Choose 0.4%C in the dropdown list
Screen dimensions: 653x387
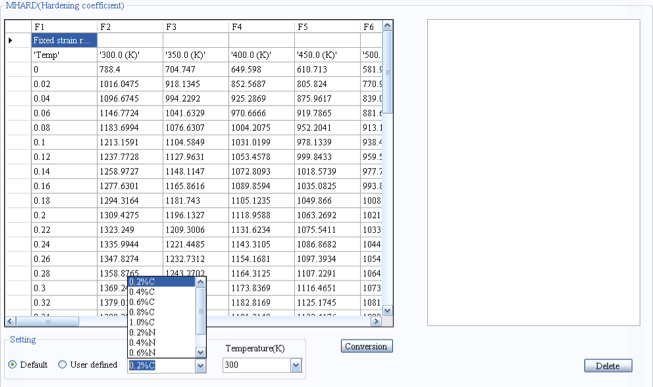click(x=162, y=292)
